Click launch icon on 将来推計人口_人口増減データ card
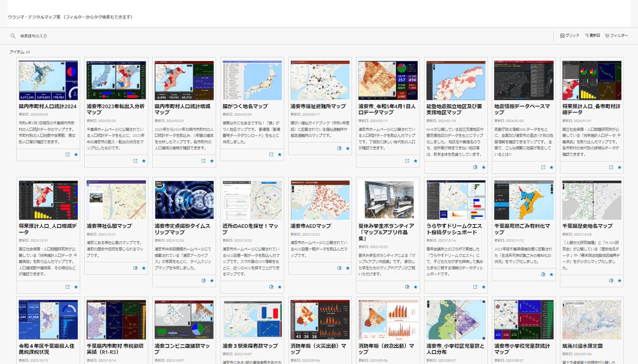This screenshot has width=638, height=364. coord(67,287)
